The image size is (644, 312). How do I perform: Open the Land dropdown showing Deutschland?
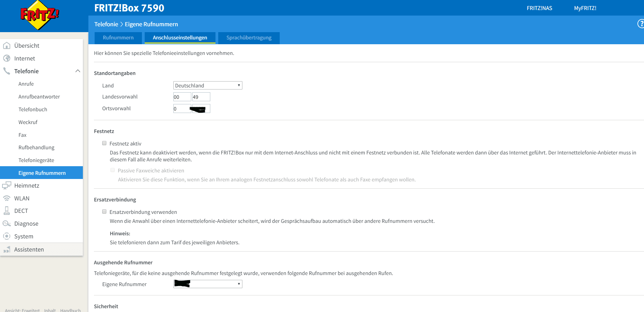(x=208, y=85)
